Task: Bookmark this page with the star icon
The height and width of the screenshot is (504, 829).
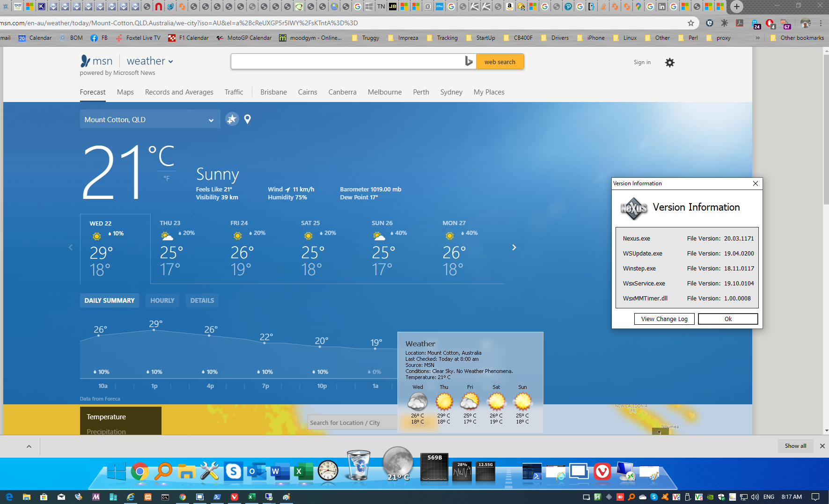Action: [x=690, y=23]
